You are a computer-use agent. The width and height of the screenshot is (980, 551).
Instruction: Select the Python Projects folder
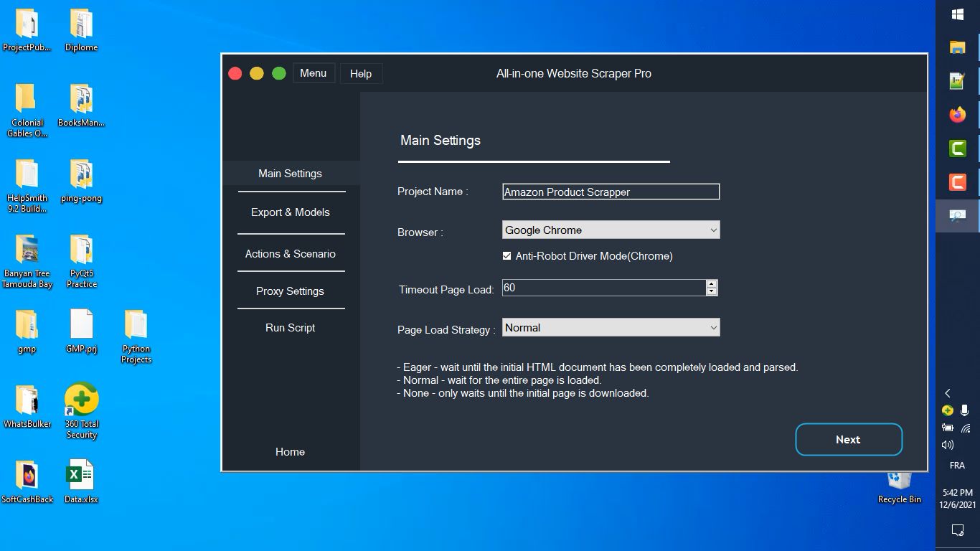click(136, 337)
